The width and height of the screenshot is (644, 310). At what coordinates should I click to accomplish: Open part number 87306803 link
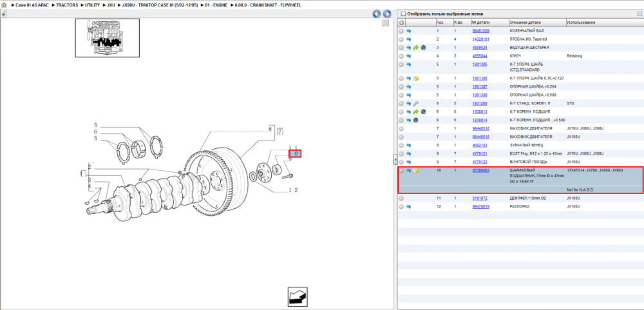pyautogui.click(x=480, y=170)
